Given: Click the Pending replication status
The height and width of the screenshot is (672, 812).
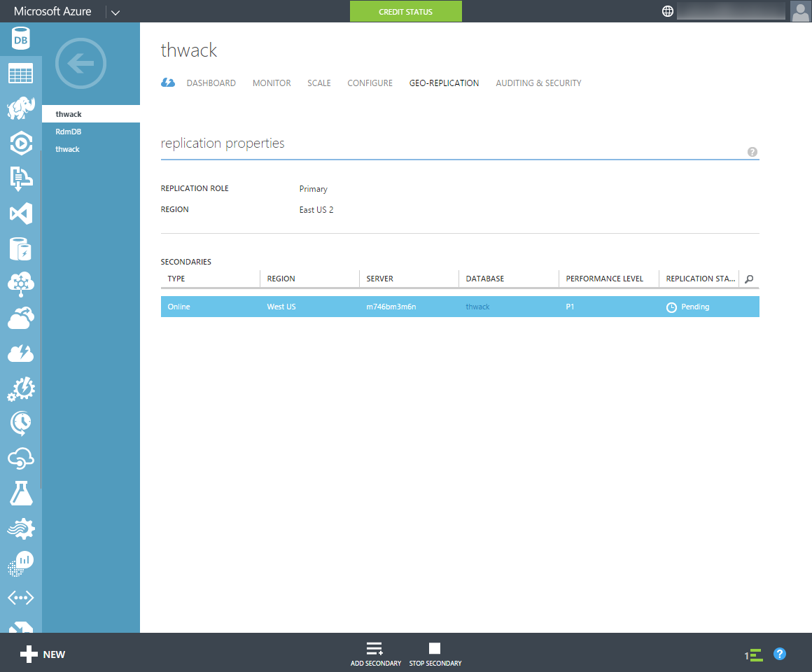Looking at the screenshot, I should click(x=687, y=307).
